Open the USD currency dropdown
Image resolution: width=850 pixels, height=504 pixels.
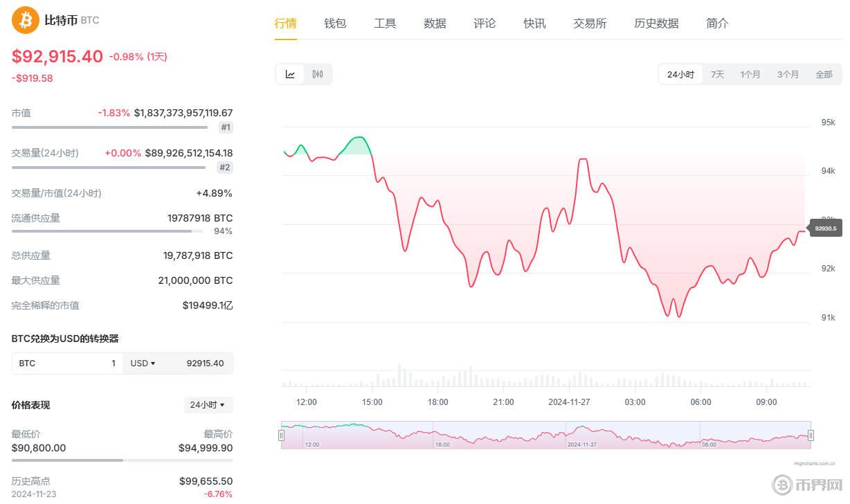coord(143,363)
